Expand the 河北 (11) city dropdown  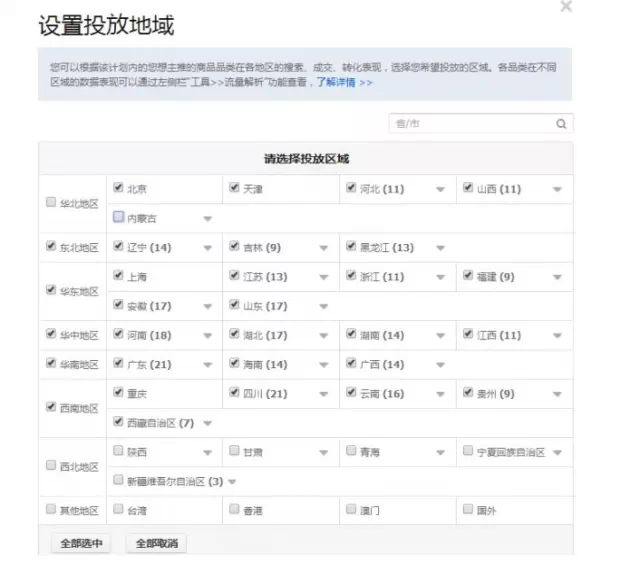click(440, 189)
